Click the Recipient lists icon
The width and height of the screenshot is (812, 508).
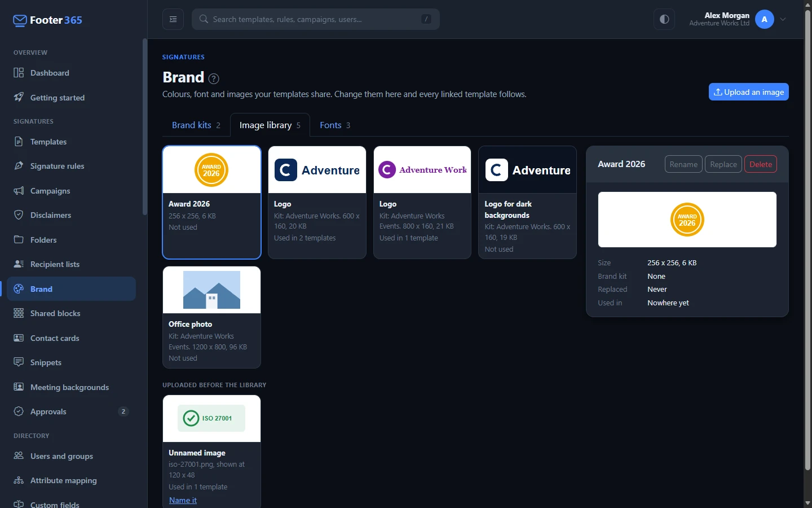coord(19,264)
